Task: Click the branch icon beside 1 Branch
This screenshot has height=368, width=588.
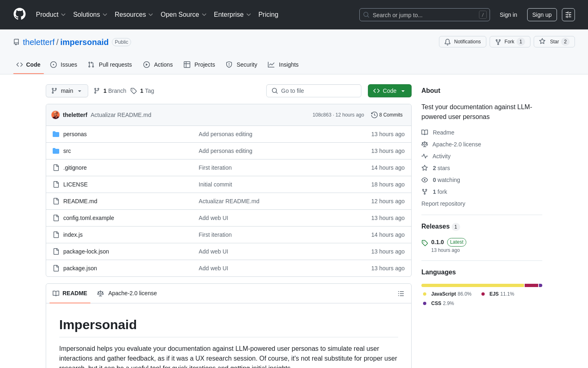Action: coord(97,91)
